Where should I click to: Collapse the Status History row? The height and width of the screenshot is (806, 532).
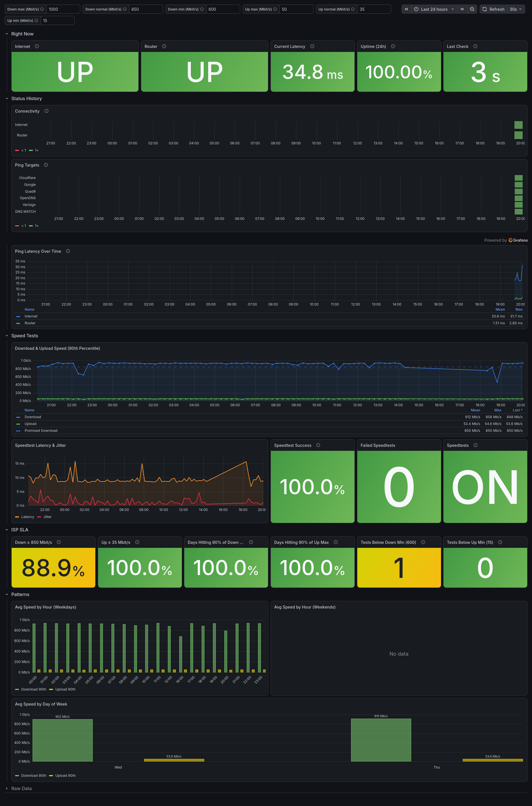click(x=7, y=98)
